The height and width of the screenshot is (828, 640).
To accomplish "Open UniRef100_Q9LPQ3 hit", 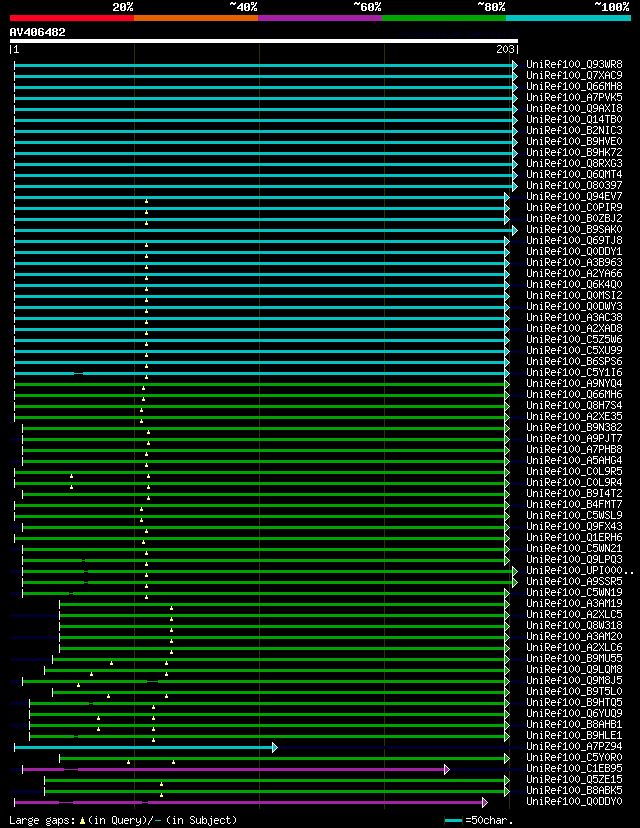I will tap(574, 560).
